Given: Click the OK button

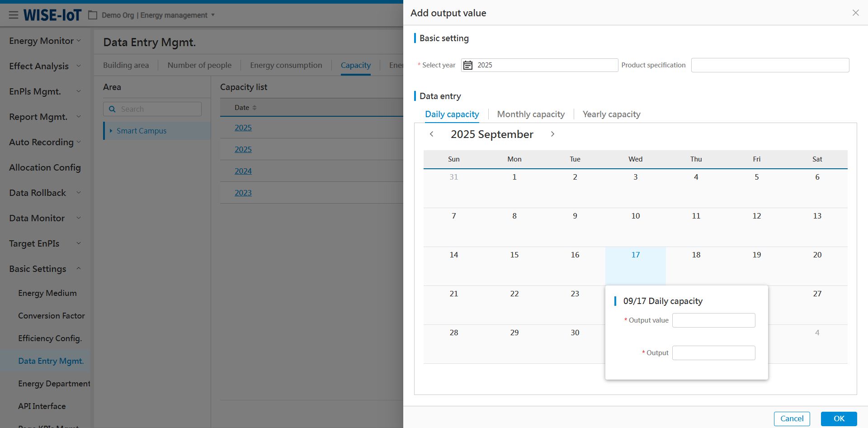Looking at the screenshot, I should (x=839, y=418).
